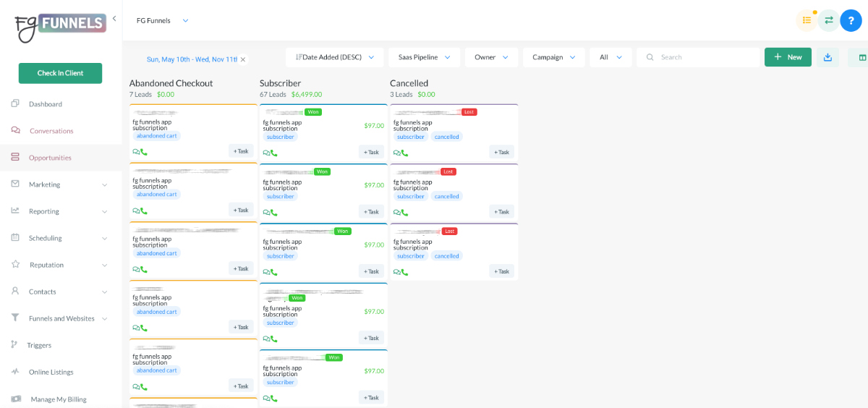868x408 pixels.
Task: Expand the Funnels and Websites submenu chevron
Action: [105, 318]
